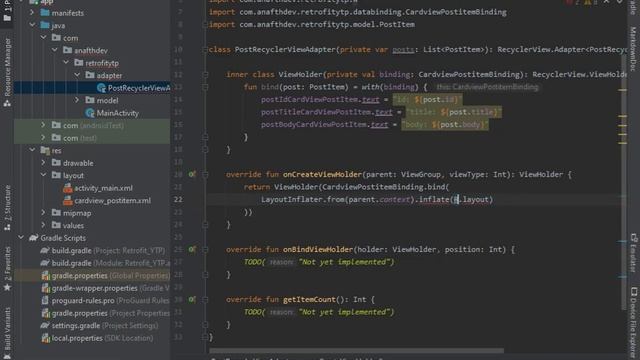Fold the PostRecyclerViewAdapter class declaration
This screenshot has height=360, width=640.
[205, 50]
